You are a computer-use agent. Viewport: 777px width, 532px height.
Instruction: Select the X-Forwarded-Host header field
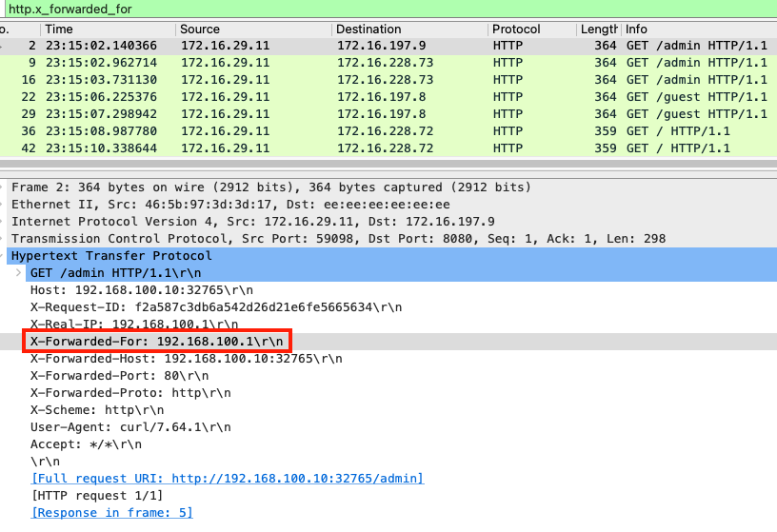pyautogui.click(x=186, y=359)
